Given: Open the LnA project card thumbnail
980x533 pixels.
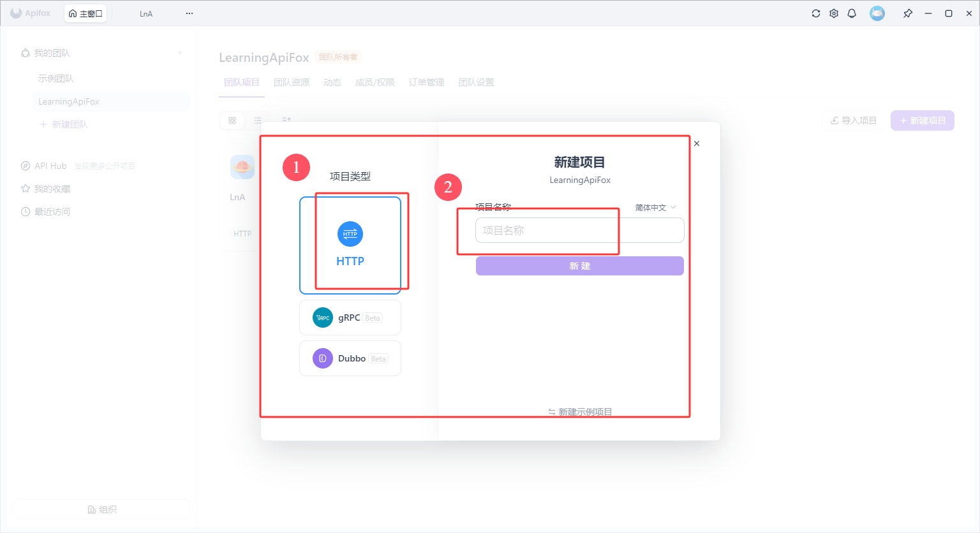Looking at the screenshot, I should coord(242,167).
